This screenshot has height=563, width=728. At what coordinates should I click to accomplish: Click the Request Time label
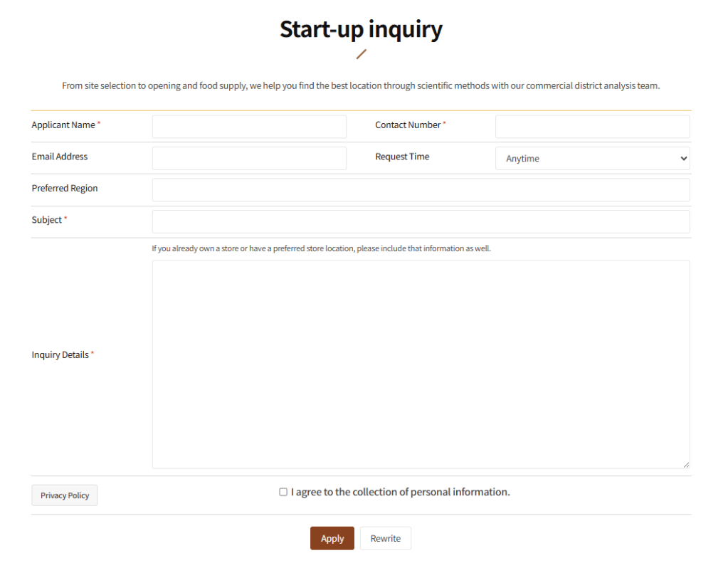(402, 157)
